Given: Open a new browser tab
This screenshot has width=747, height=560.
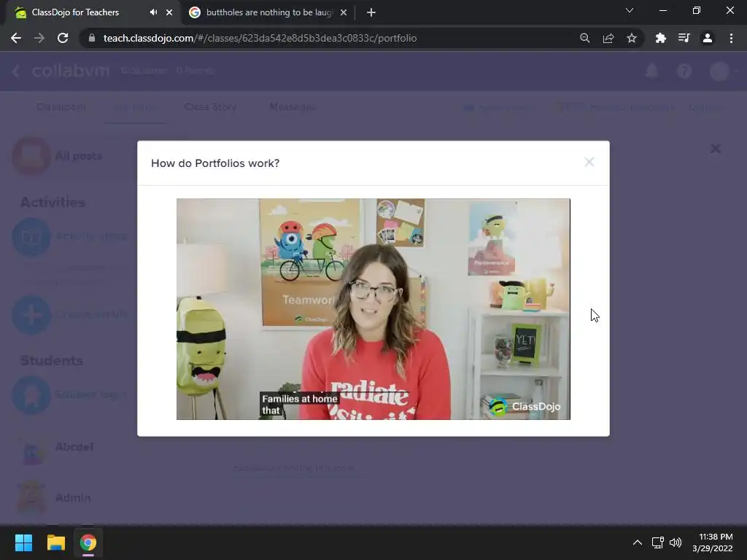Looking at the screenshot, I should (x=371, y=12).
